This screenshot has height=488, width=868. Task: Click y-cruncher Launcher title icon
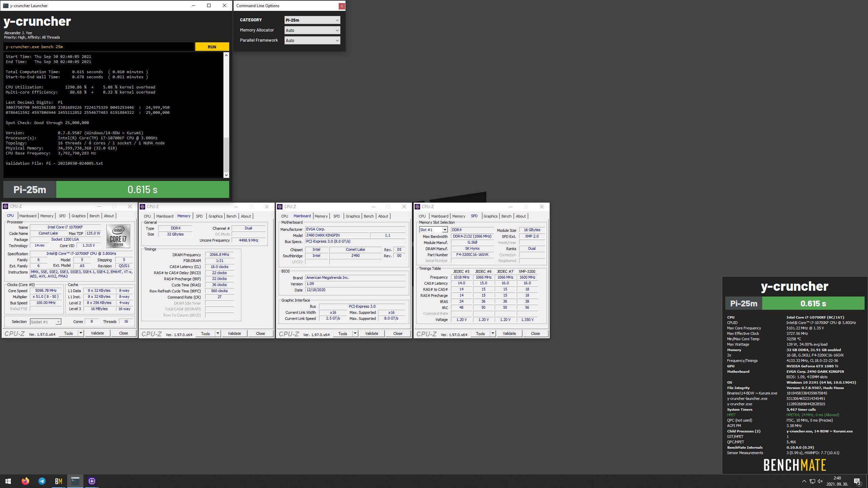point(5,5)
